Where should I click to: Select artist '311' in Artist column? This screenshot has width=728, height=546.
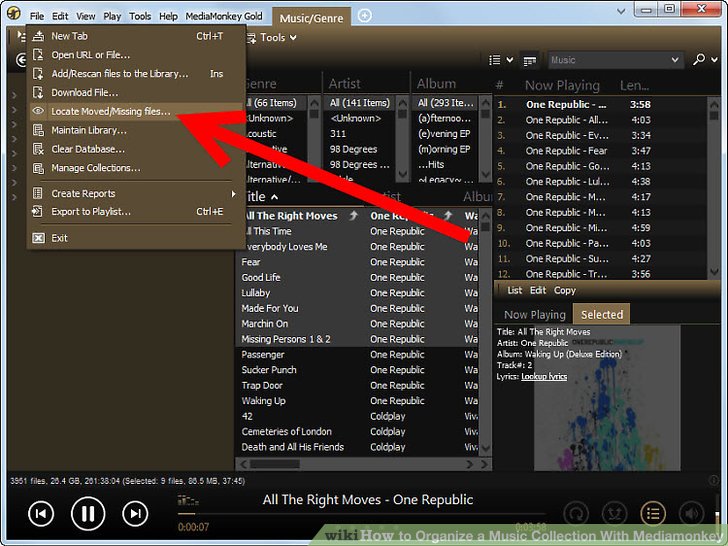pyautogui.click(x=359, y=134)
